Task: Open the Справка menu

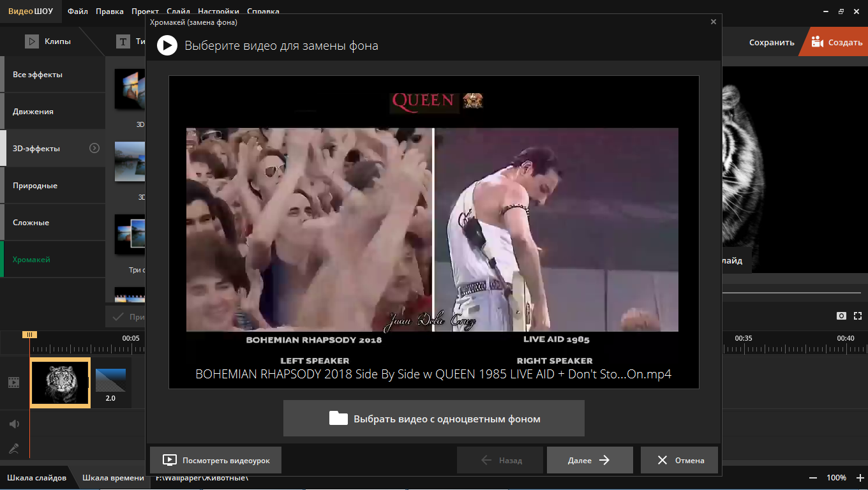Action: tap(262, 11)
